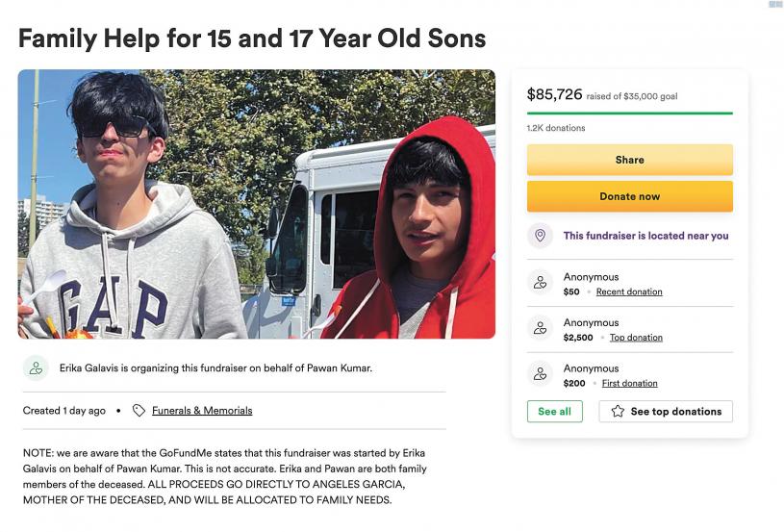Open the See top donations list
The width and height of the screenshot is (784, 532).
point(666,412)
